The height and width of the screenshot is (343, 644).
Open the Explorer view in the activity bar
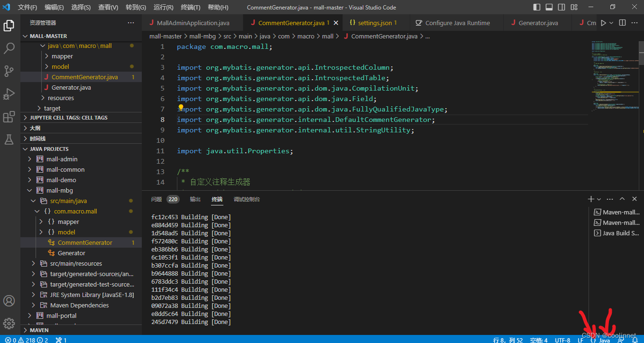coord(9,26)
